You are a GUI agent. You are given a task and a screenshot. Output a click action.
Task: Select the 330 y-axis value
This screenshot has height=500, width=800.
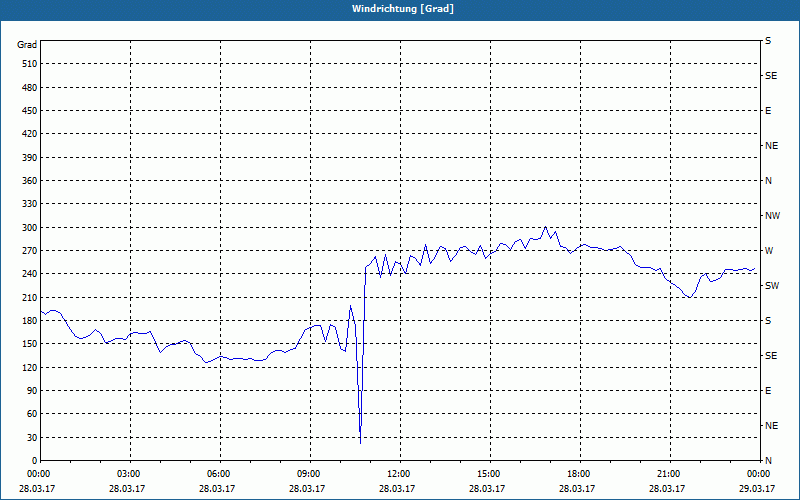pyautogui.click(x=30, y=204)
